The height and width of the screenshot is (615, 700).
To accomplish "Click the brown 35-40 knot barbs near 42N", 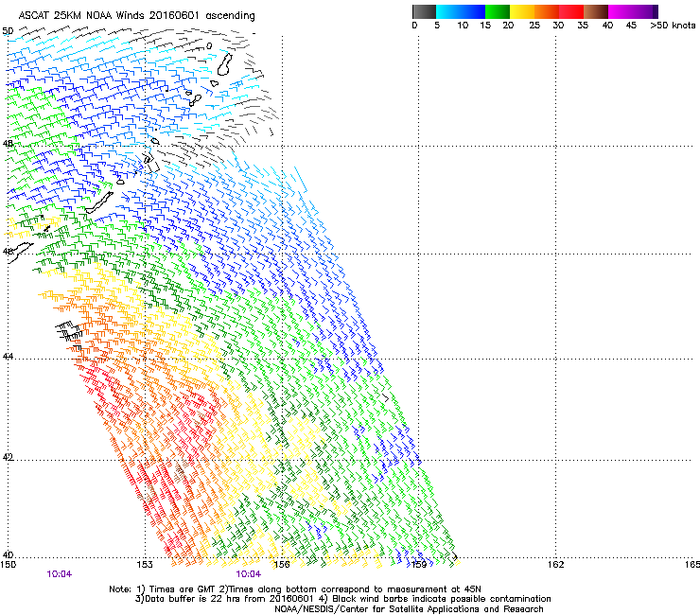I will tap(181, 471).
